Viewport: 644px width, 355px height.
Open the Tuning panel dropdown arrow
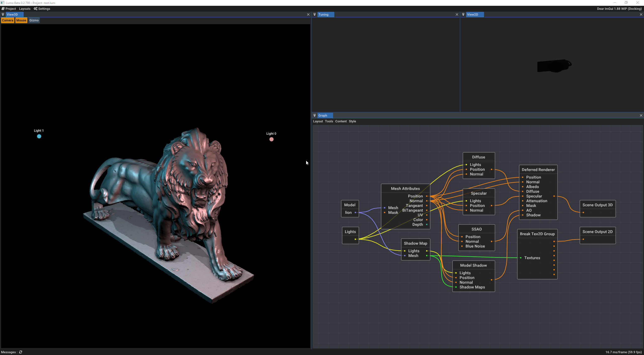click(314, 15)
